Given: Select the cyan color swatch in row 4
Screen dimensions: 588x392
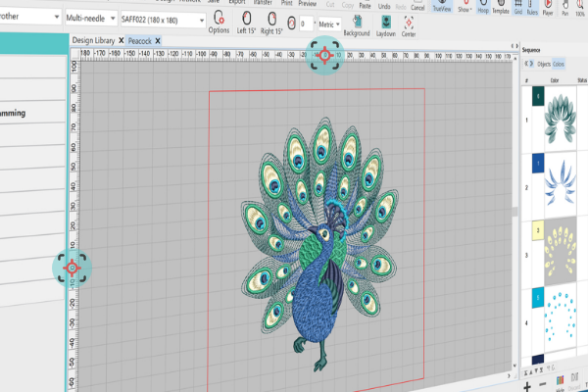Looking at the screenshot, I should click(538, 298).
